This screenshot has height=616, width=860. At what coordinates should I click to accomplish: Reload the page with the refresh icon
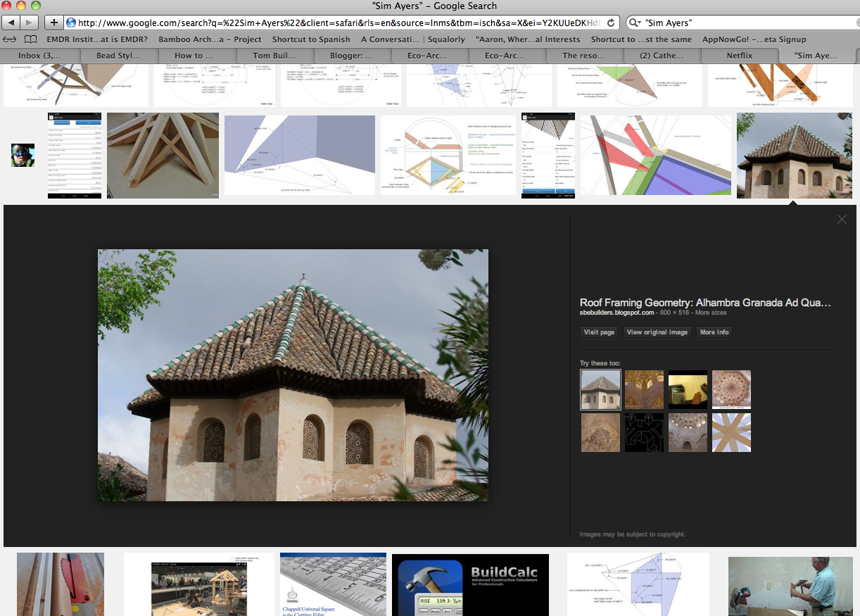click(x=609, y=22)
